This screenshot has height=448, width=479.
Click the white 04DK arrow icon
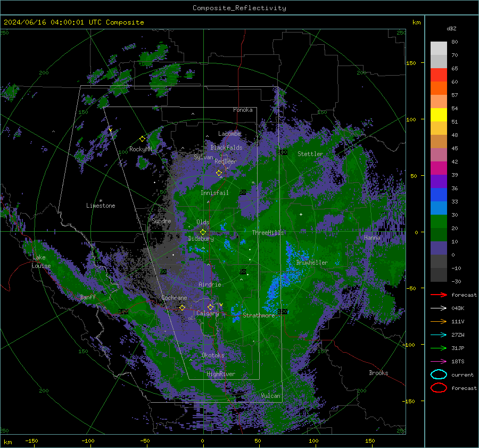tap(439, 308)
